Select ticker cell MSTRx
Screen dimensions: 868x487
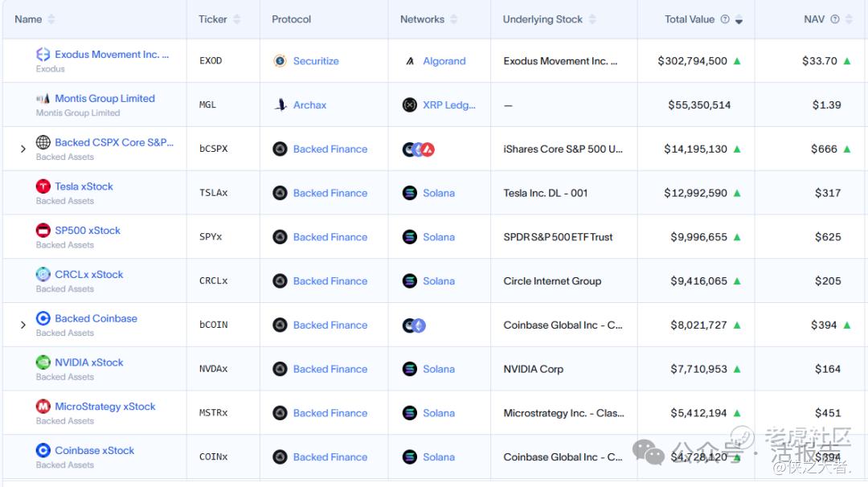(x=214, y=413)
